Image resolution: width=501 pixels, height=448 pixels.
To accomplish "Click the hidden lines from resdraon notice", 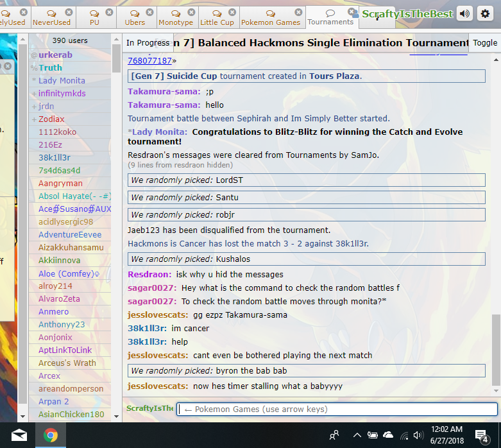I will 180,165.
